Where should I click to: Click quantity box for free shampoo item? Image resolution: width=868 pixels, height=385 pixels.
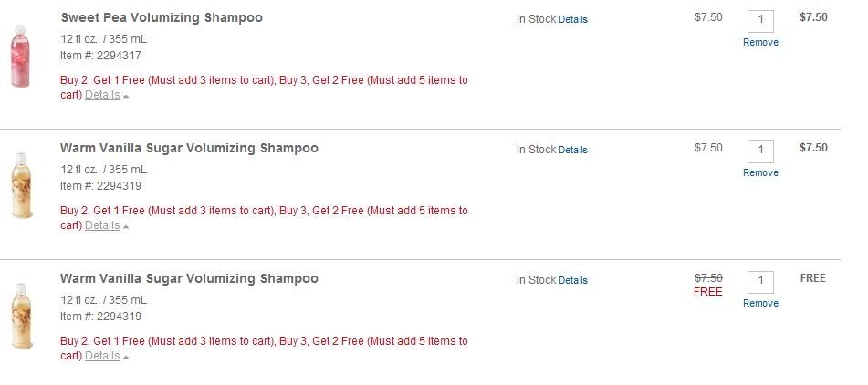coord(760,282)
